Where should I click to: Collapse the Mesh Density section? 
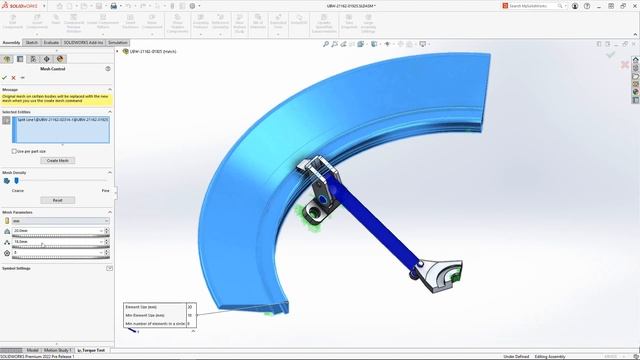coord(109,173)
